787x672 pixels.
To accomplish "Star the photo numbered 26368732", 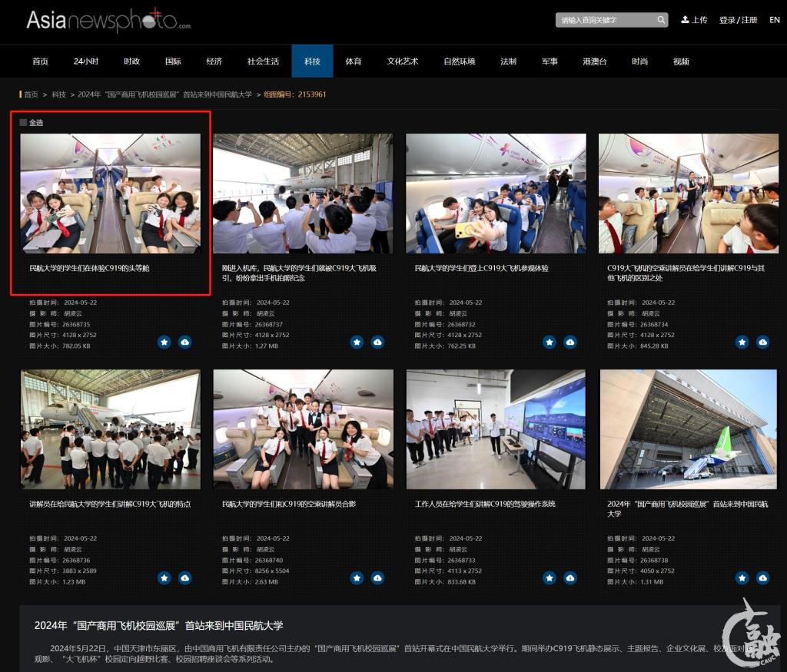I will click(x=550, y=342).
